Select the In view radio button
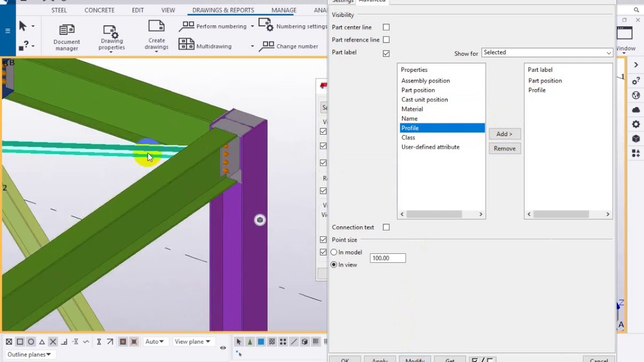 (x=334, y=264)
